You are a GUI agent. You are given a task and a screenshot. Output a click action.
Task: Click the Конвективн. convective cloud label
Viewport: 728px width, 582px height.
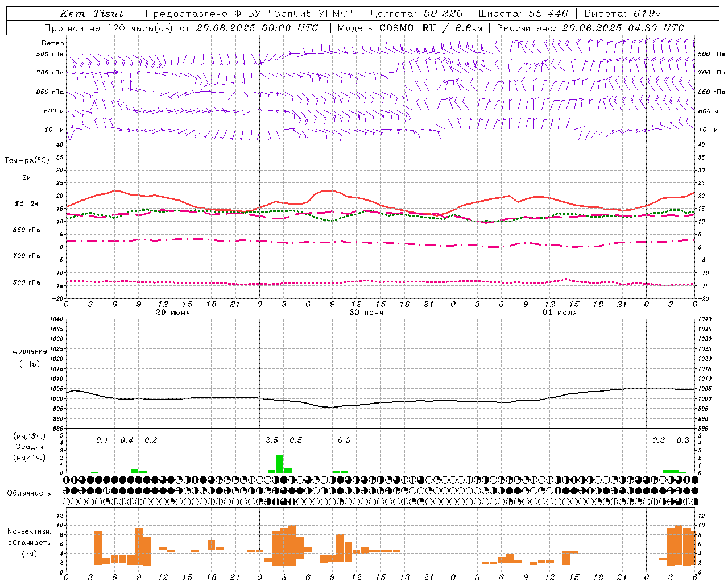(x=29, y=531)
